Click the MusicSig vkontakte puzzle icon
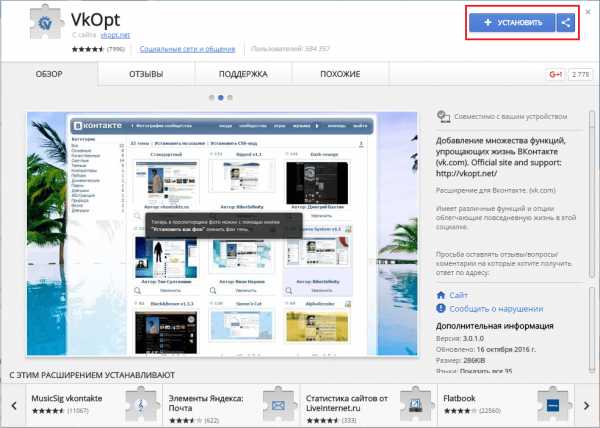Screen dimensions: 600x428 (141, 404)
